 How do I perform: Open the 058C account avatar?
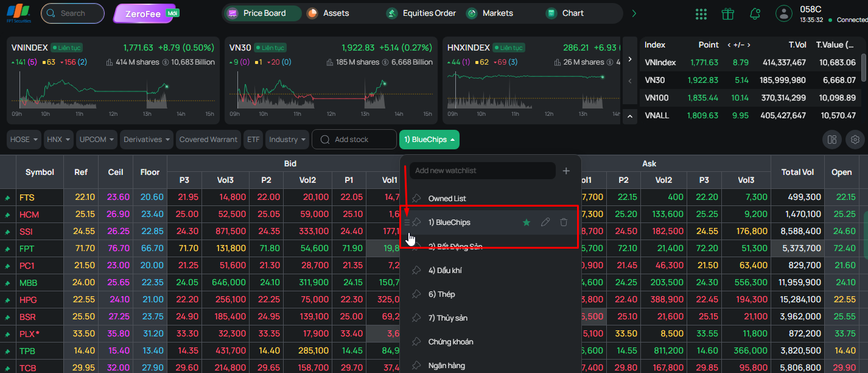(784, 13)
